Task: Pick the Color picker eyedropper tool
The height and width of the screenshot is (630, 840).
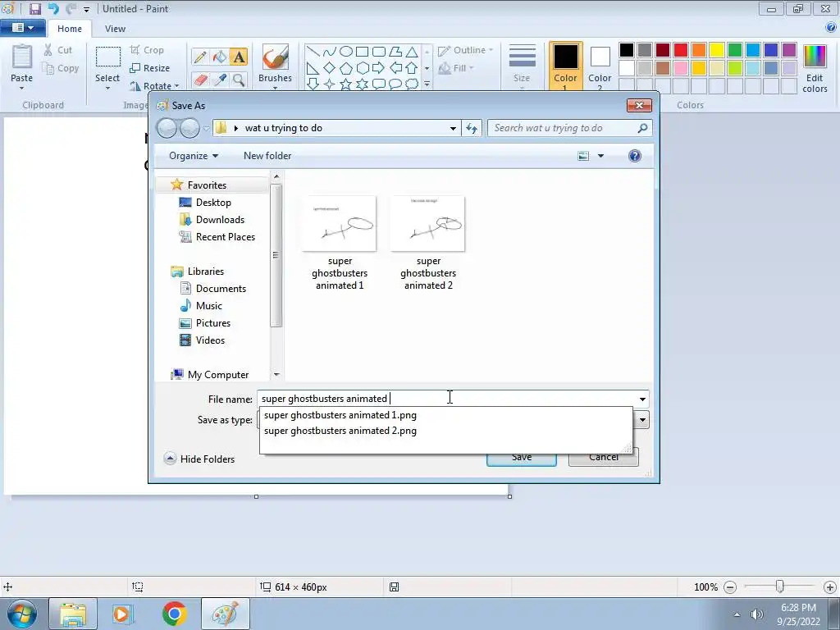Action: [220, 80]
